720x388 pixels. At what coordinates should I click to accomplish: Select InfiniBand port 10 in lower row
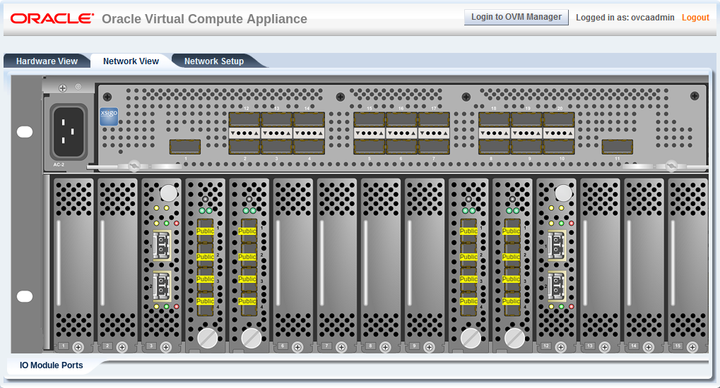[x=559, y=147]
